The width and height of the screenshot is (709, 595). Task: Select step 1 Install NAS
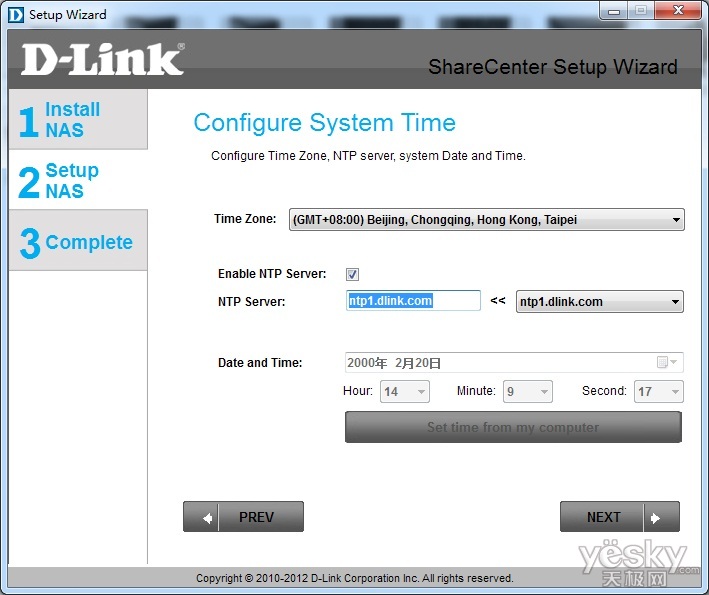(78, 119)
